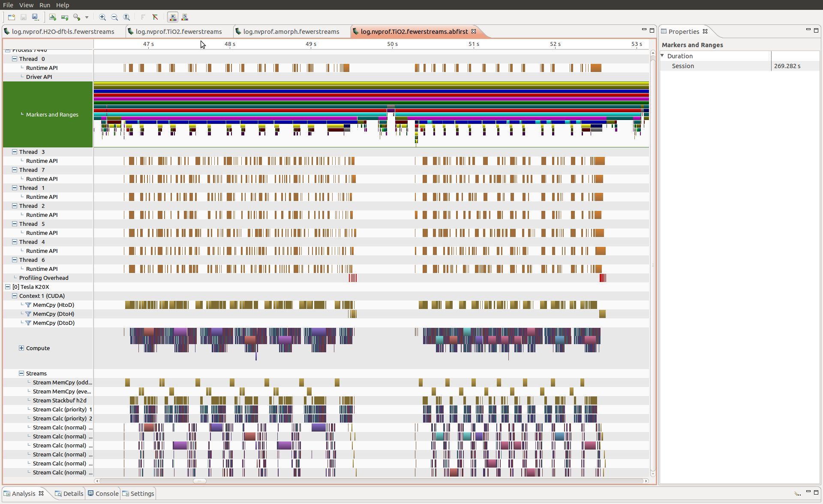
Task: Open the Console tab at bottom
Action: [x=103, y=493]
